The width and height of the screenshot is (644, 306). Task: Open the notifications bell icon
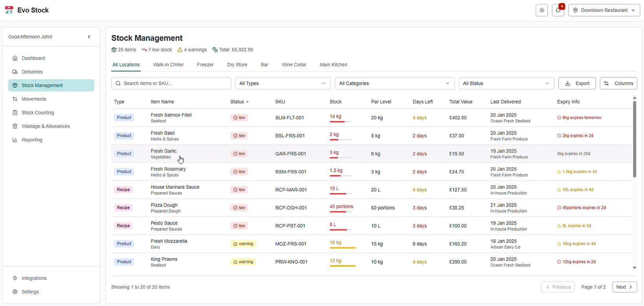(558, 10)
